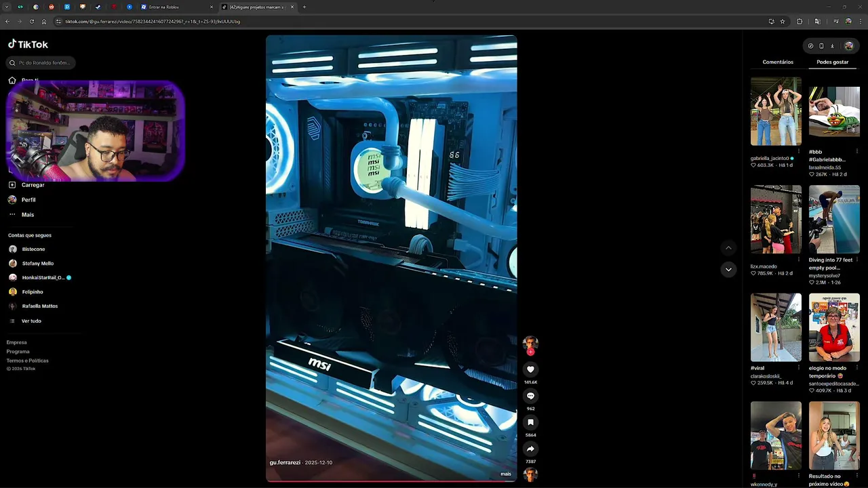This screenshot has width=868, height=488.
Task: Open the translate page icon
Action: point(817,21)
